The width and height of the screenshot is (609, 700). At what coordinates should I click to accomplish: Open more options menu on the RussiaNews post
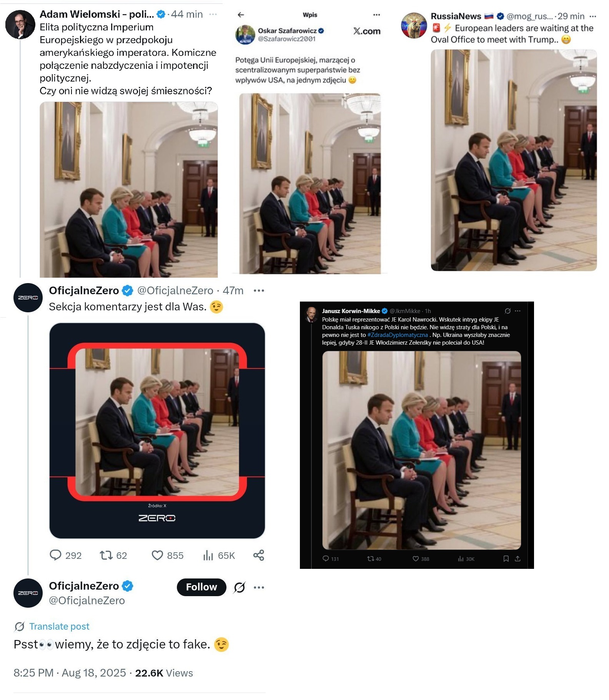(593, 16)
